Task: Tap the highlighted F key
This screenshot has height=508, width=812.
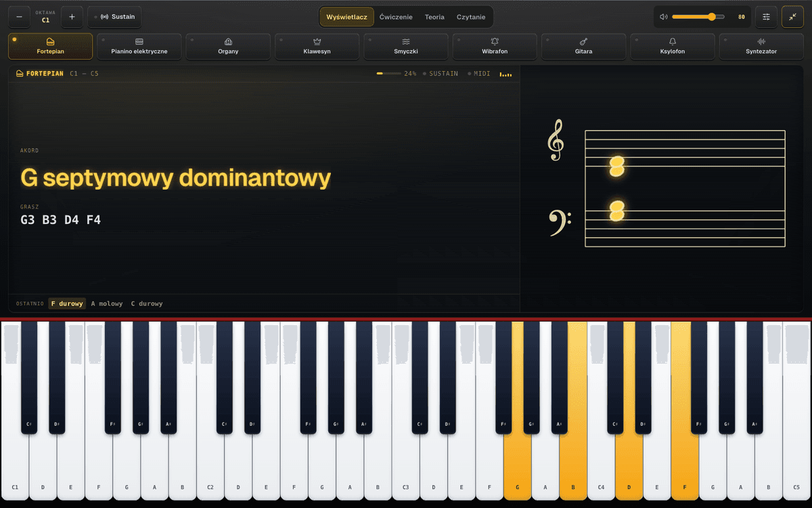Action: (x=685, y=467)
